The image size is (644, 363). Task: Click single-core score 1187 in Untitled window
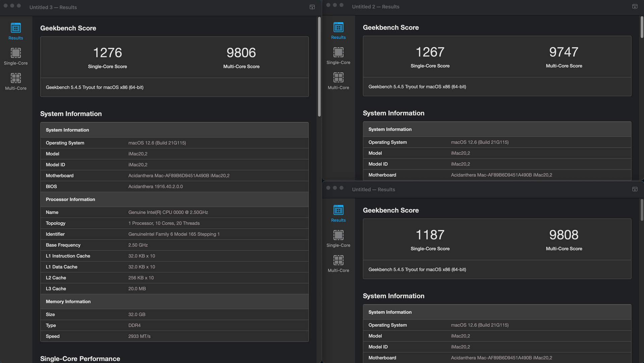coord(430,235)
